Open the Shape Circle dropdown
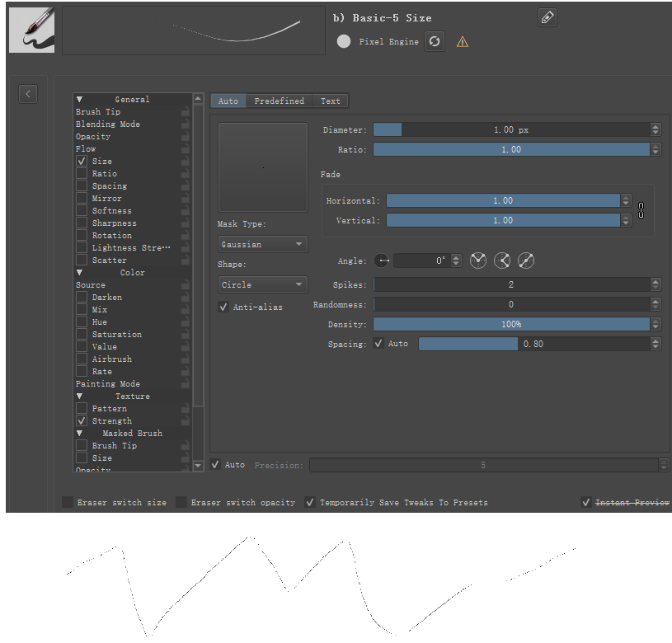 coord(263,284)
